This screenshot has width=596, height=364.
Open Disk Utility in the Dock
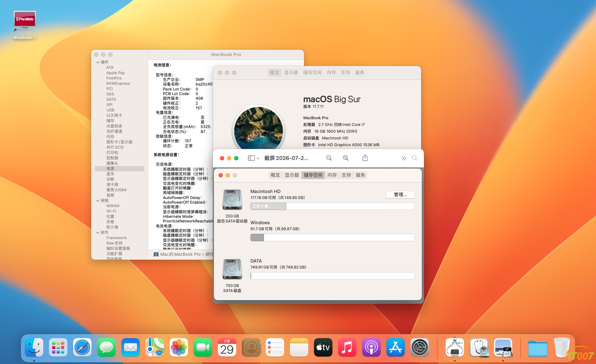click(479, 347)
